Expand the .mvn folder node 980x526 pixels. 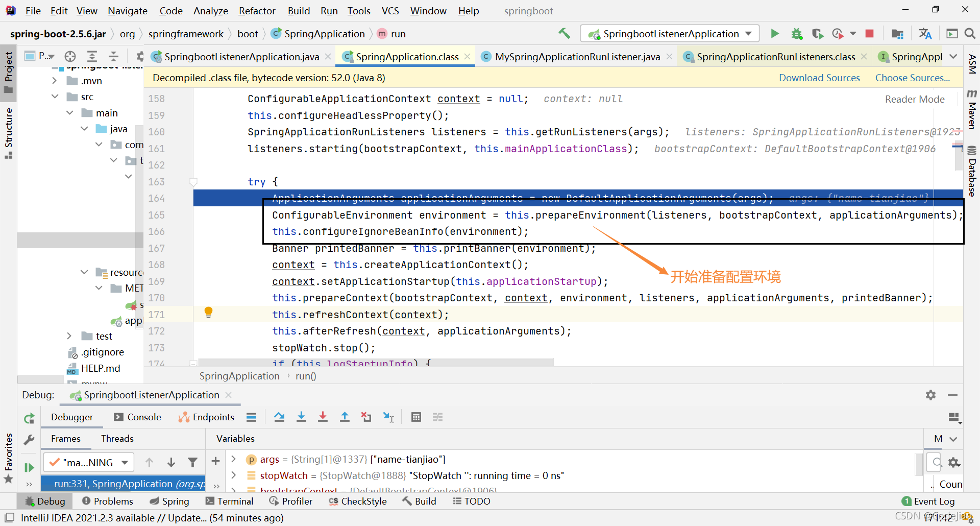54,81
